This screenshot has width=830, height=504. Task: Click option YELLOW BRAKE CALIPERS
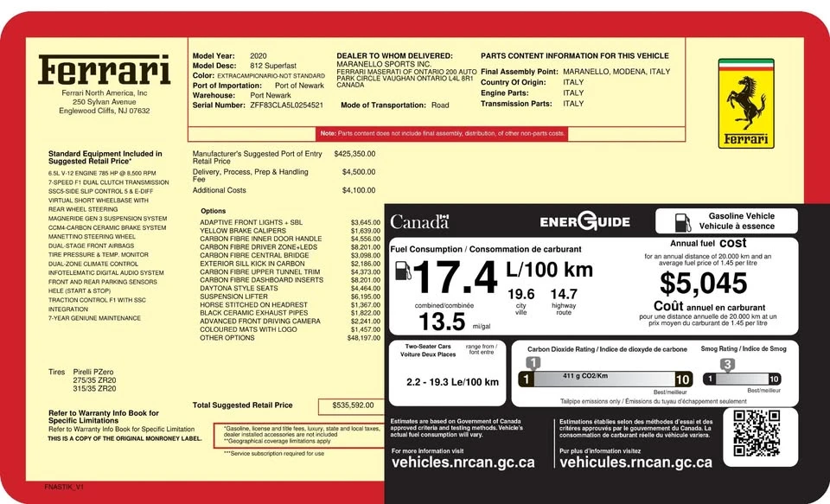point(243,231)
